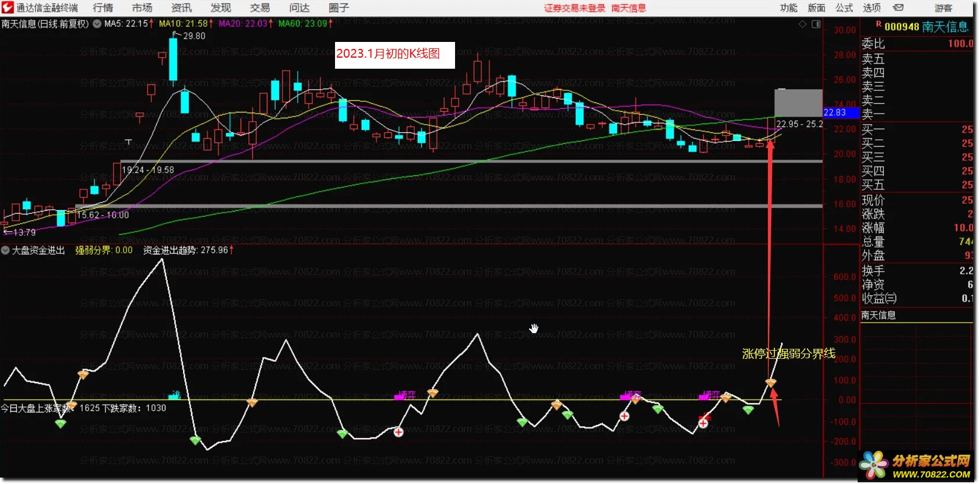The width and height of the screenshot is (980, 484).
Task: Click the stock code 000948
Action: 901,27
